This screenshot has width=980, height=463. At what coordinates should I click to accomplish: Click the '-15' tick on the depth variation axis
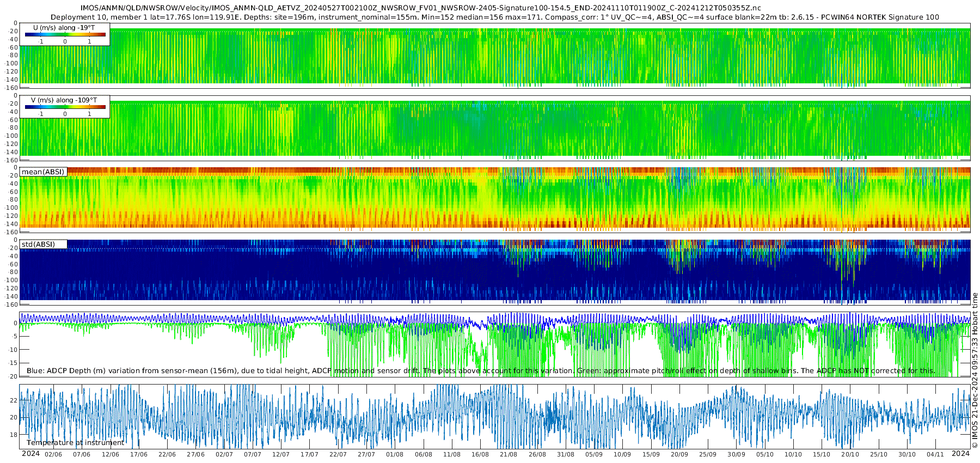point(13,363)
